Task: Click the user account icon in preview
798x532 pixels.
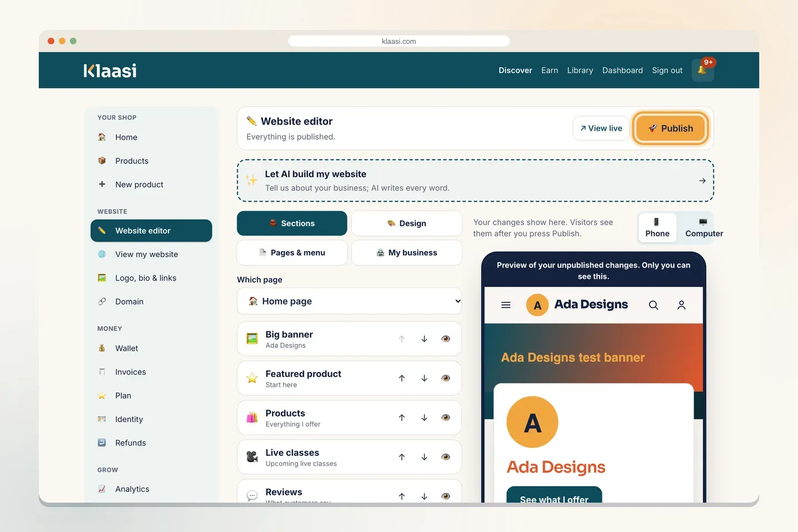Action: click(682, 305)
